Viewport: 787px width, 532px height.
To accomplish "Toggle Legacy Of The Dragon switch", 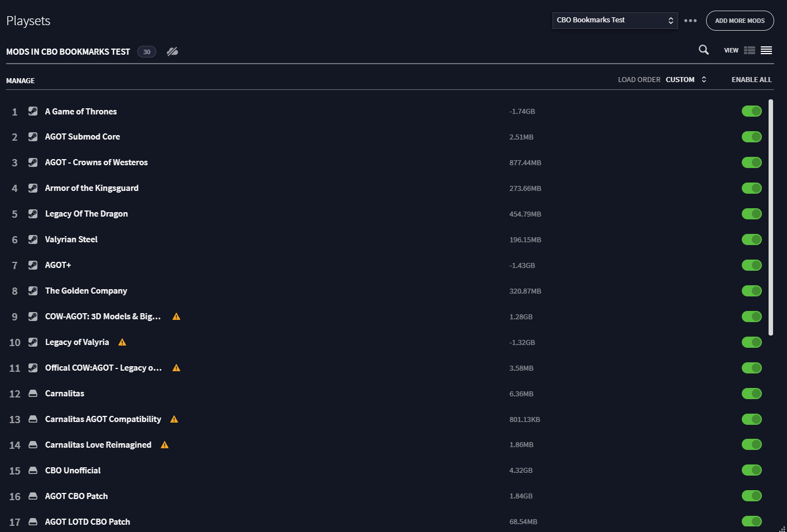I will click(x=752, y=214).
